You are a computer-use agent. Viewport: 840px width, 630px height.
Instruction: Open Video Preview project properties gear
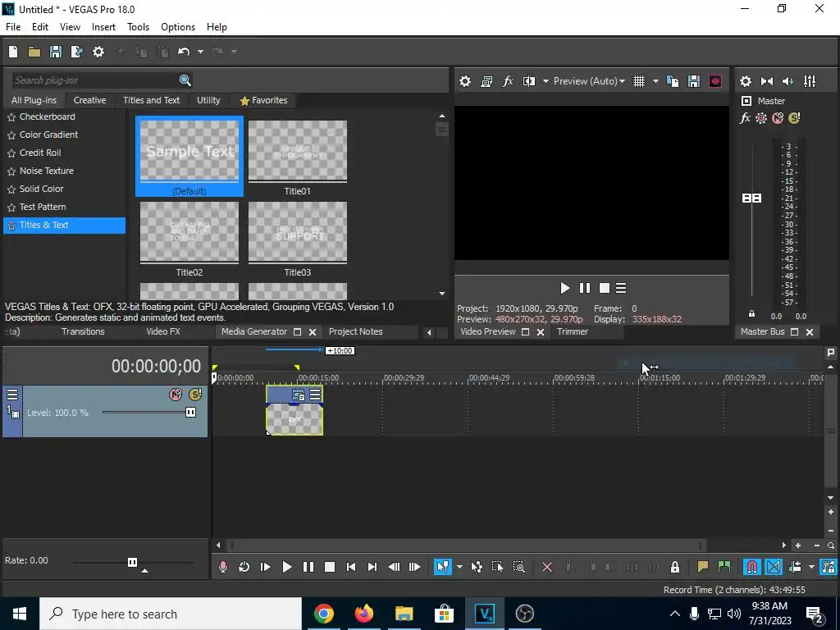[x=465, y=81]
